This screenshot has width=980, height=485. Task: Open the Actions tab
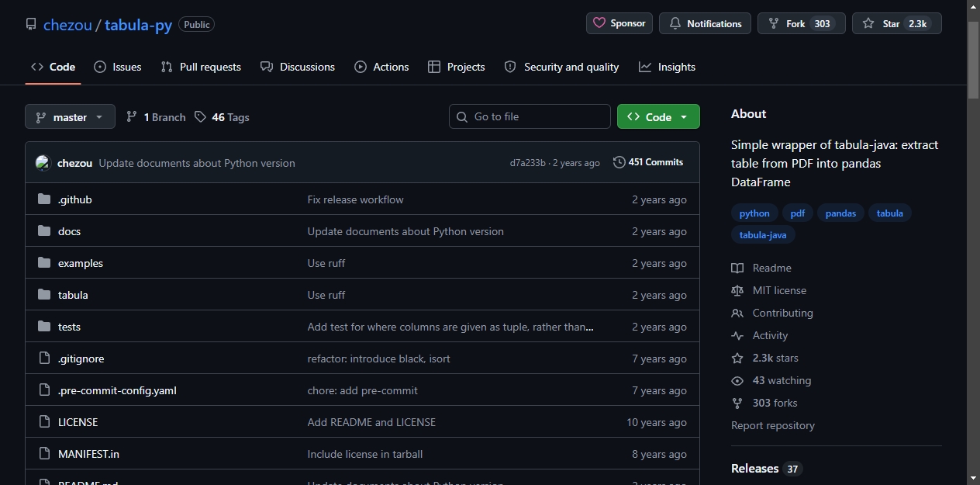point(381,67)
